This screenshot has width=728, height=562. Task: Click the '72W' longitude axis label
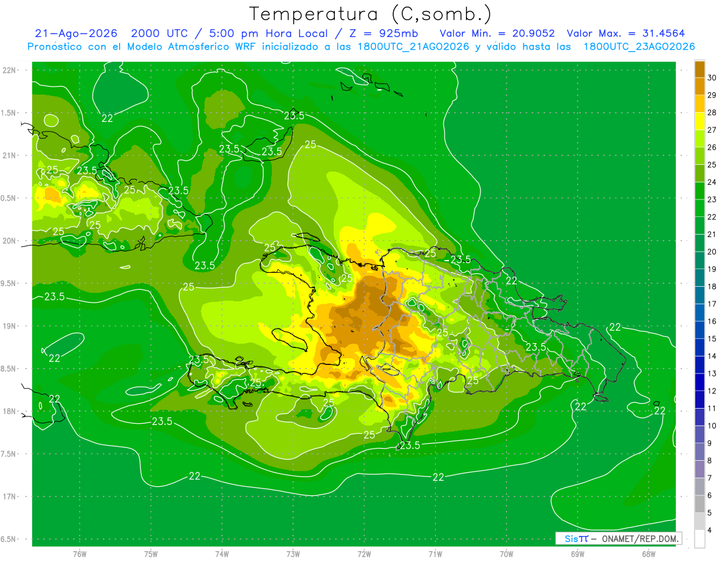click(364, 554)
